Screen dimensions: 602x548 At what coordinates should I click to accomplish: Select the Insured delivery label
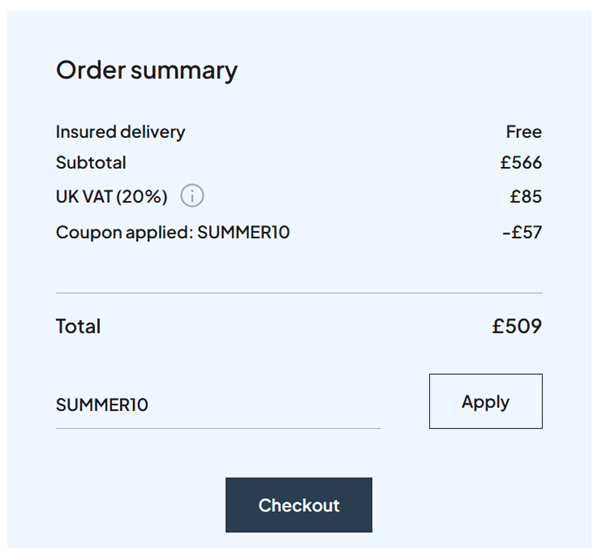click(x=120, y=132)
